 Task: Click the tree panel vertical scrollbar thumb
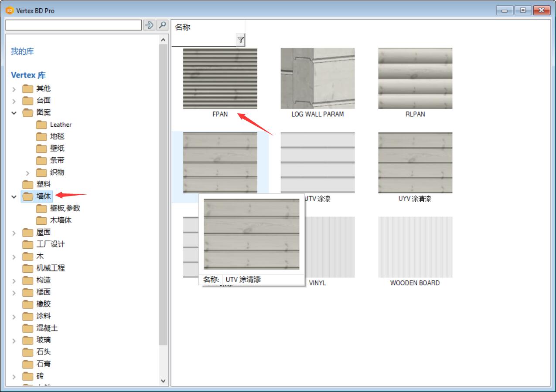pos(164,195)
